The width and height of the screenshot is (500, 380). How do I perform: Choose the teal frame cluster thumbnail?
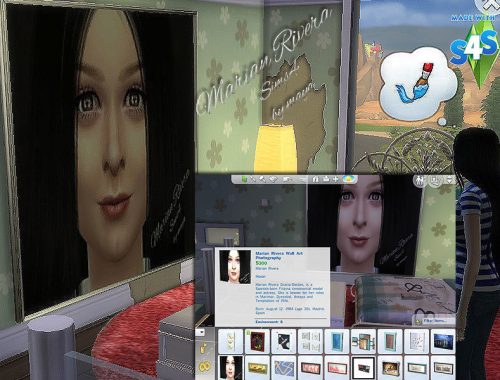pos(363,341)
